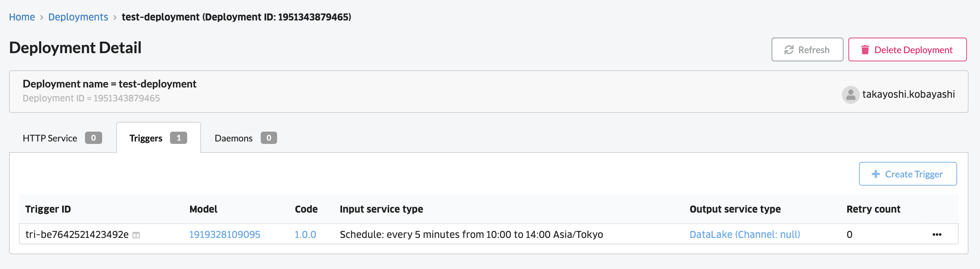The image size is (980, 269).
Task: Open the Daemons tab
Action: pyautogui.click(x=246, y=138)
